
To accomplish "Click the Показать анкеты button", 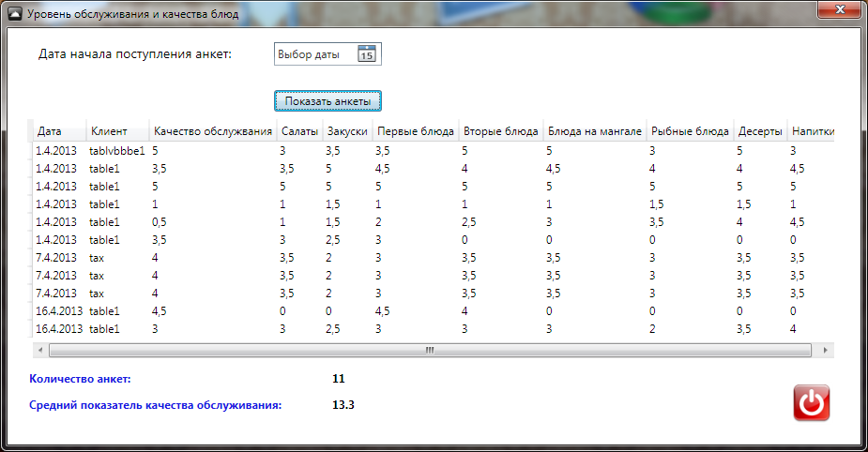I will pyautogui.click(x=327, y=101).
